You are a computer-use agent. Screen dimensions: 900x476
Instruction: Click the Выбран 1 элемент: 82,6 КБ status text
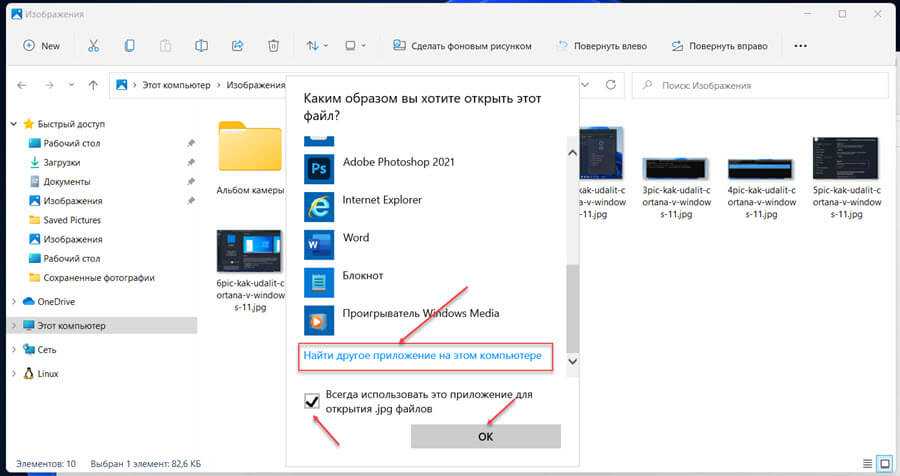pyautogui.click(x=145, y=463)
